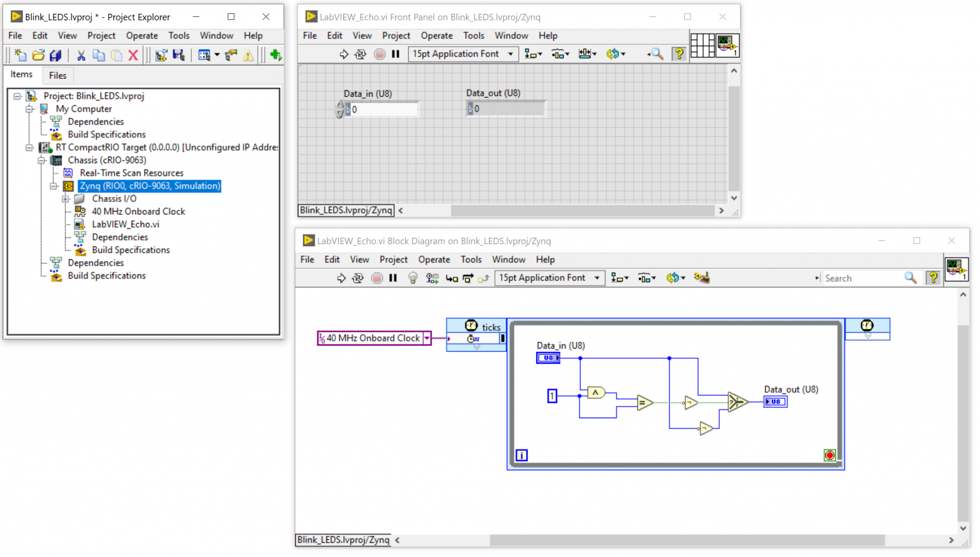Click New item icon in Project Explorer toolbar
This screenshot has width=980, height=557.
tap(21, 56)
